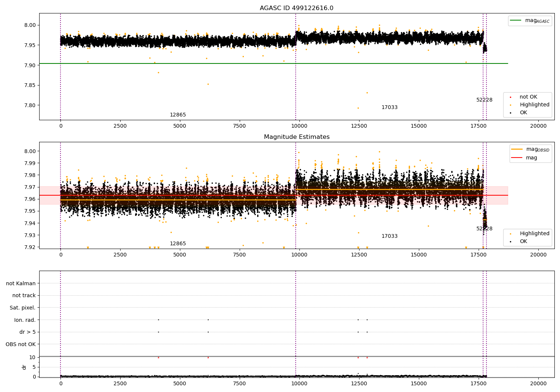Click the "7.99" y-tick in Magnitude Estimates plot
This screenshot has height=392, width=560.
tap(30, 163)
